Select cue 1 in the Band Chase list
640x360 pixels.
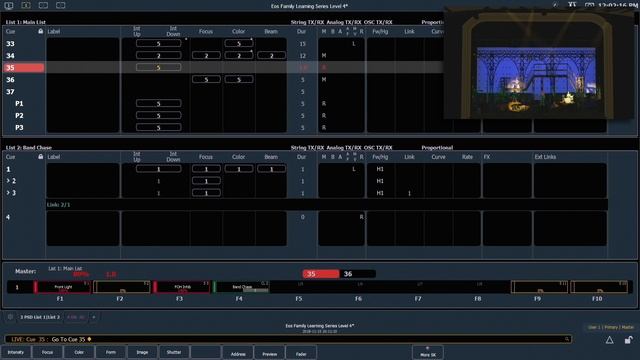pos(8,169)
